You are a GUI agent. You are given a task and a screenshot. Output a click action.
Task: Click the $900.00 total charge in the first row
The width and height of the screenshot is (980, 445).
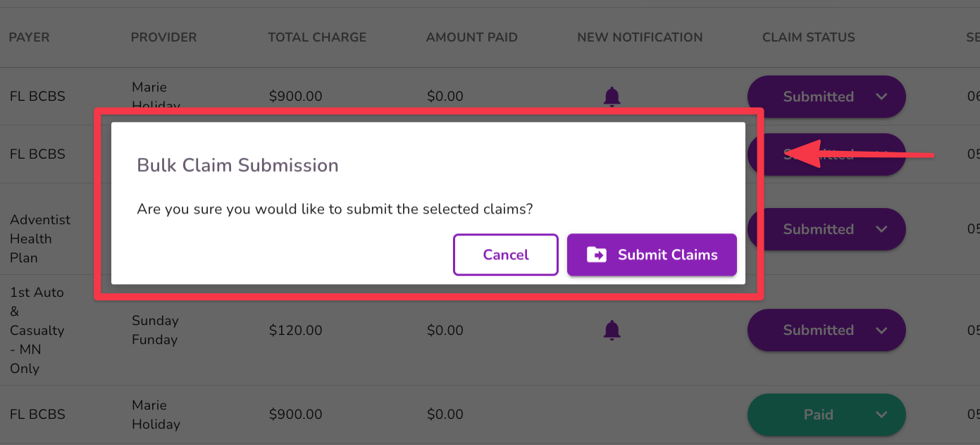295,96
